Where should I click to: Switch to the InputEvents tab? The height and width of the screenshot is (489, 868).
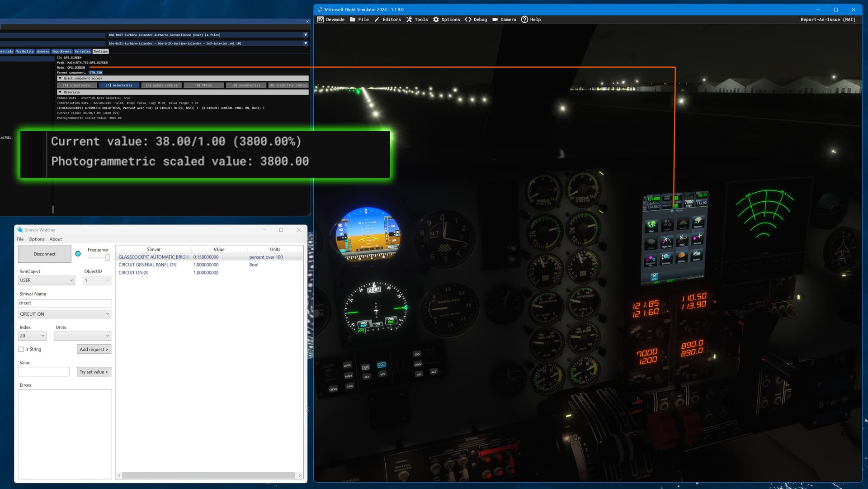[62, 52]
